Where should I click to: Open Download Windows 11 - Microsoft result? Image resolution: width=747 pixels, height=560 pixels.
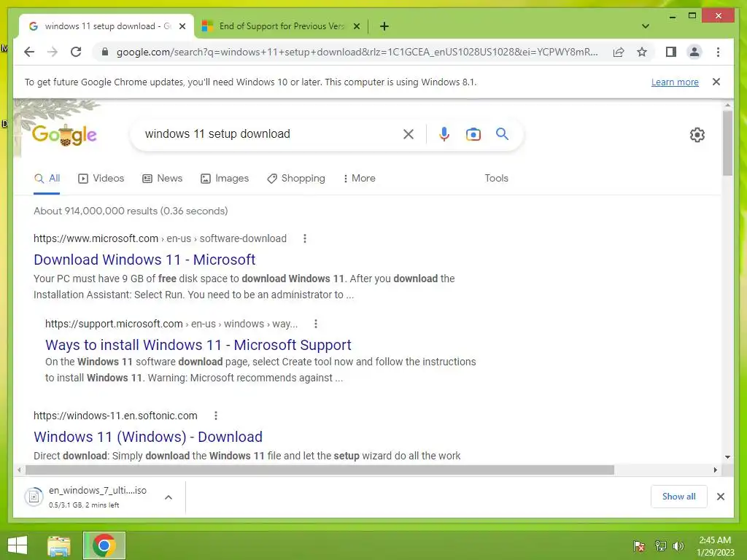tap(144, 260)
